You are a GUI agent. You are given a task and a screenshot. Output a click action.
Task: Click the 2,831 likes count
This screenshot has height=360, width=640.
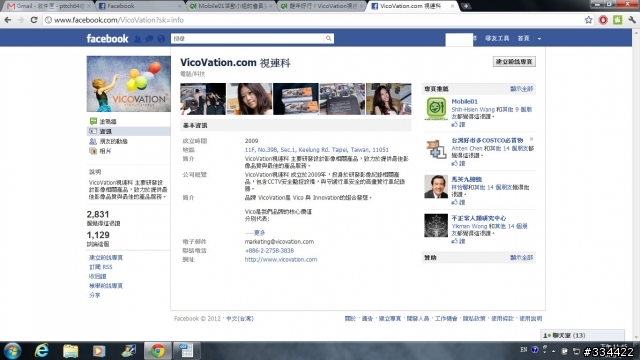pyautogui.click(x=98, y=214)
